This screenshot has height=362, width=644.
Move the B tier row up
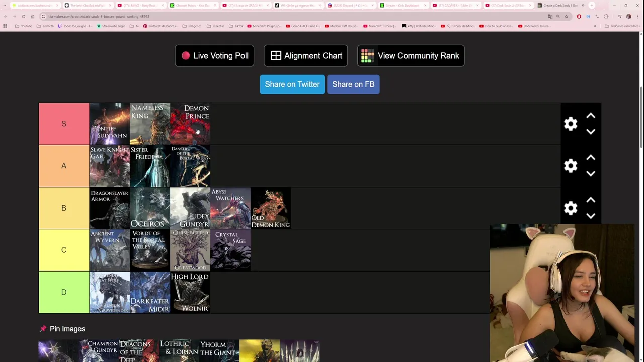pyautogui.click(x=591, y=201)
